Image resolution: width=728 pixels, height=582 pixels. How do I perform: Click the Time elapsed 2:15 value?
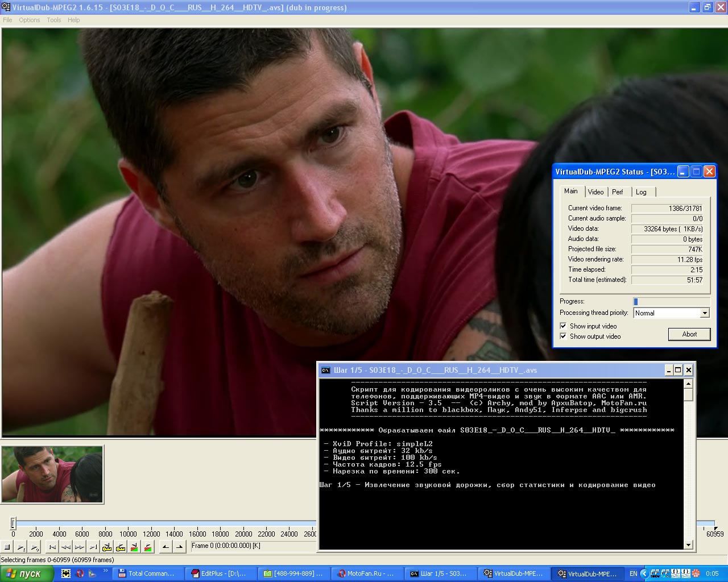(667, 270)
